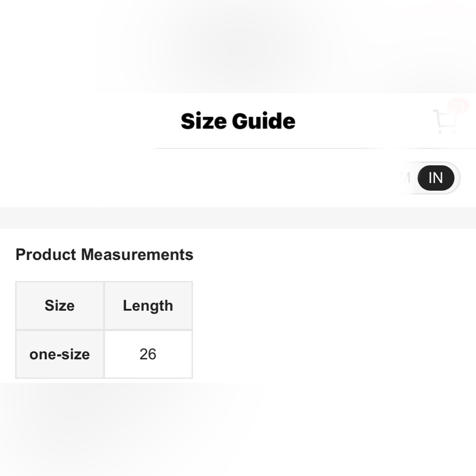Open the shopping cart icon

(446, 121)
